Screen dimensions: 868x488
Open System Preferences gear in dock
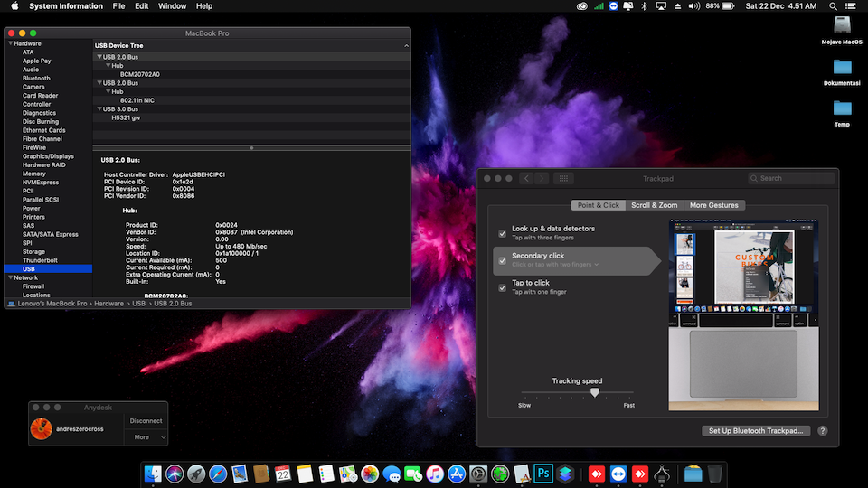(x=478, y=474)
